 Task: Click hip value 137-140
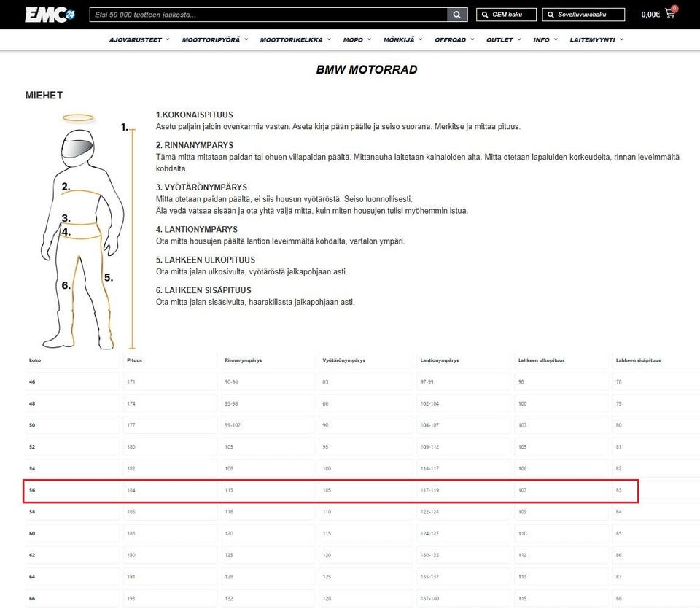pos(429,598)
